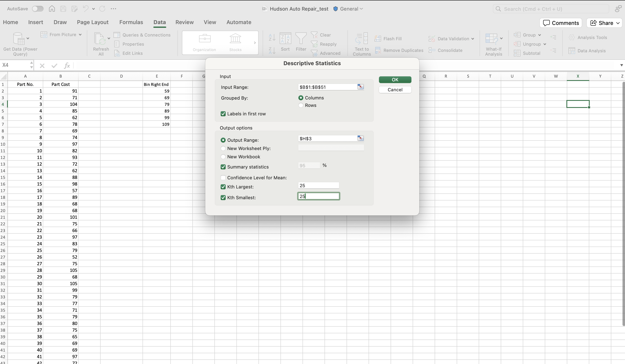Select the Organization data type
The width and height of the screenshot is (625, 364).
pyautogui.click(x=205, y=43)
